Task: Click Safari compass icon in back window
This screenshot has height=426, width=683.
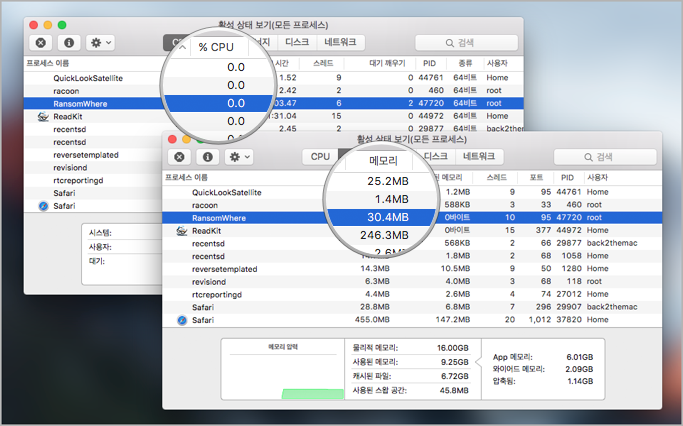Action: pyautogui.click(x=43, y=206)
